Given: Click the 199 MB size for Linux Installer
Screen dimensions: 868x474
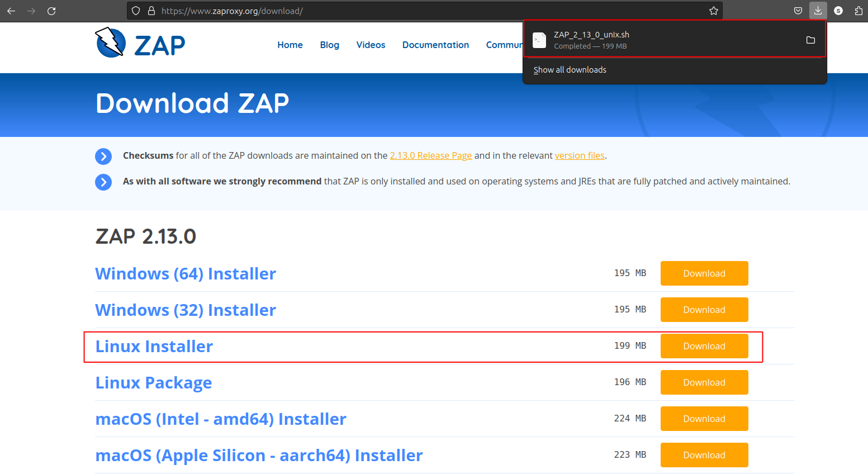Looking at the screenshot, I should click(630, 345).
